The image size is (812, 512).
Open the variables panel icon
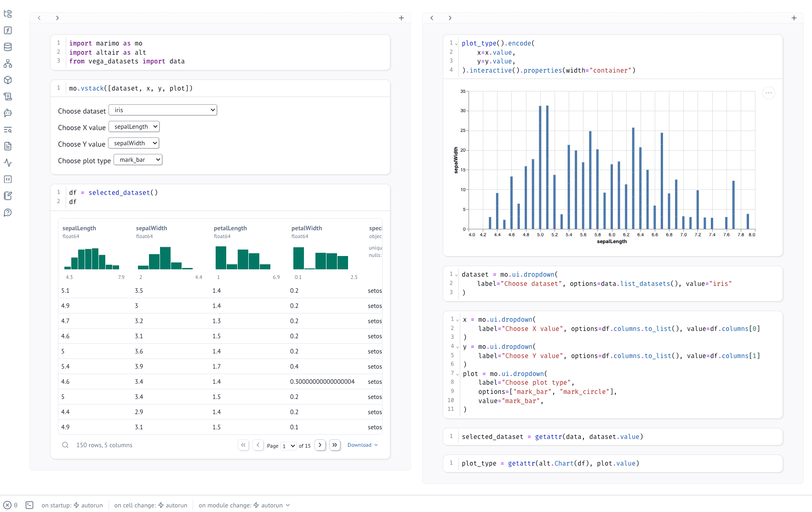point(8,30)
